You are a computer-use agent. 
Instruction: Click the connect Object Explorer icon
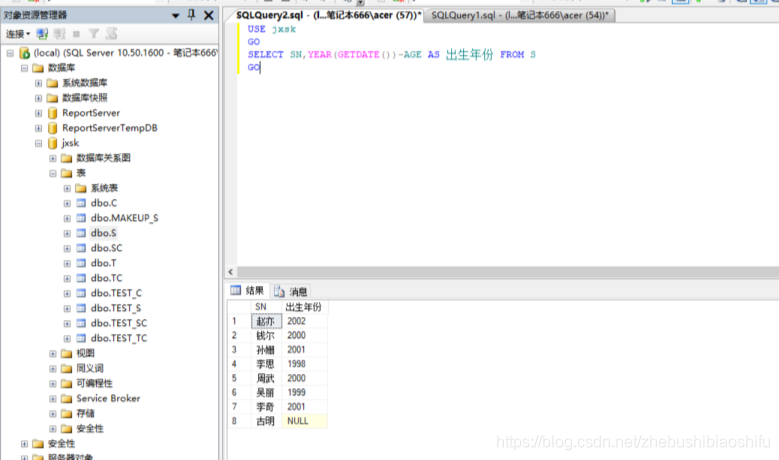[42, 34]
